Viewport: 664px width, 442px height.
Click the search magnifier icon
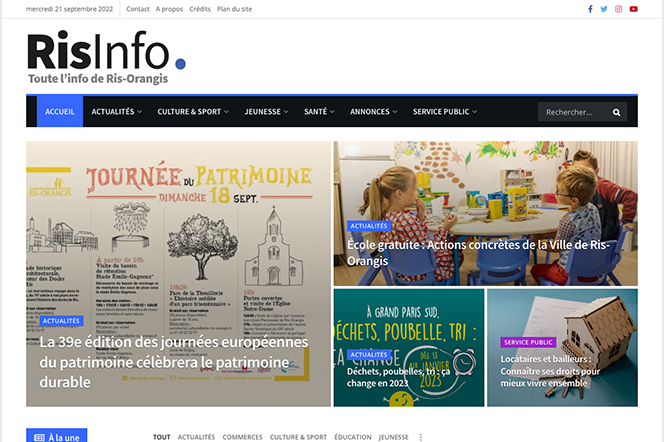(616, 112)
